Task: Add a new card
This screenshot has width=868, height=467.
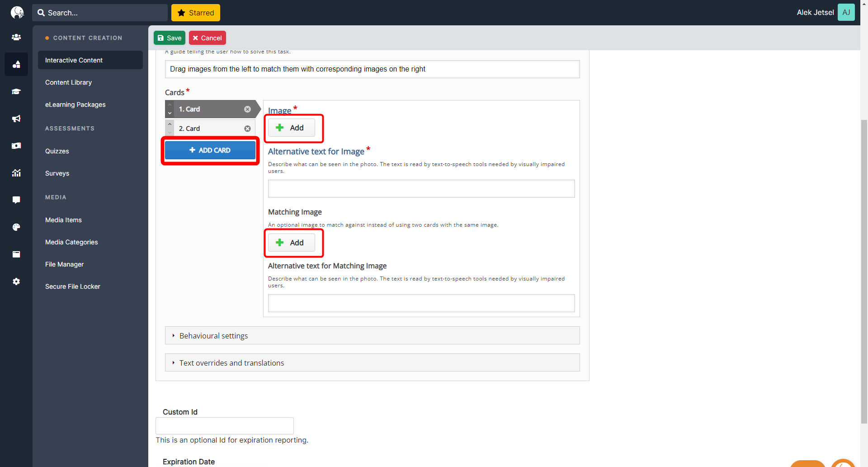Action: (x=210, y=150)
